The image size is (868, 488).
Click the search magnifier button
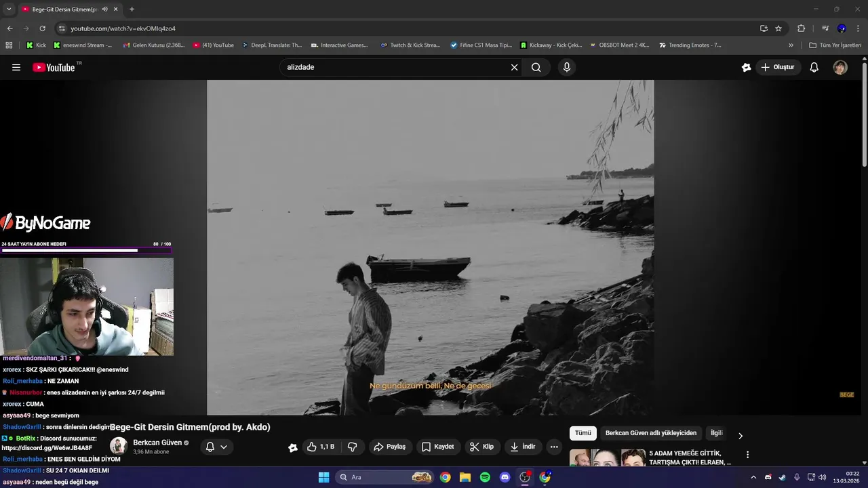tap(536, 67)
